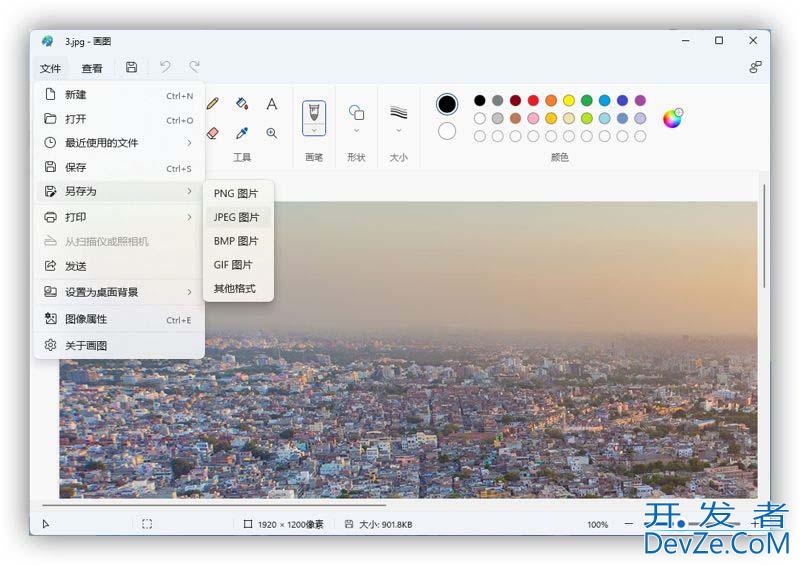Click the zoom out minus button

629,524
